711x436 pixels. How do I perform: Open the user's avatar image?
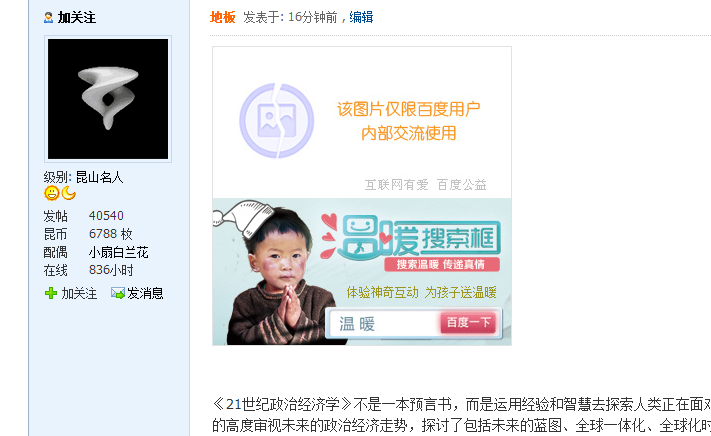click(x=108, y=99)
